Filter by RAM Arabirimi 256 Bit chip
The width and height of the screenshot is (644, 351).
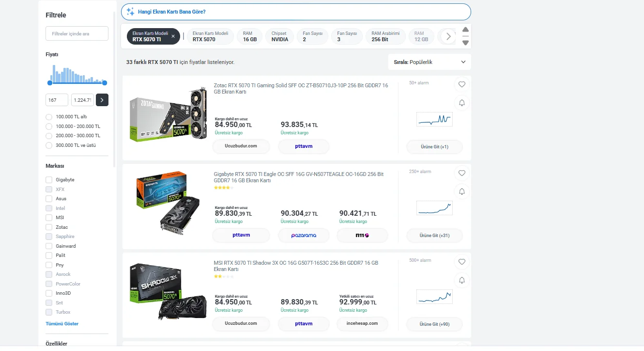(385, 36)
